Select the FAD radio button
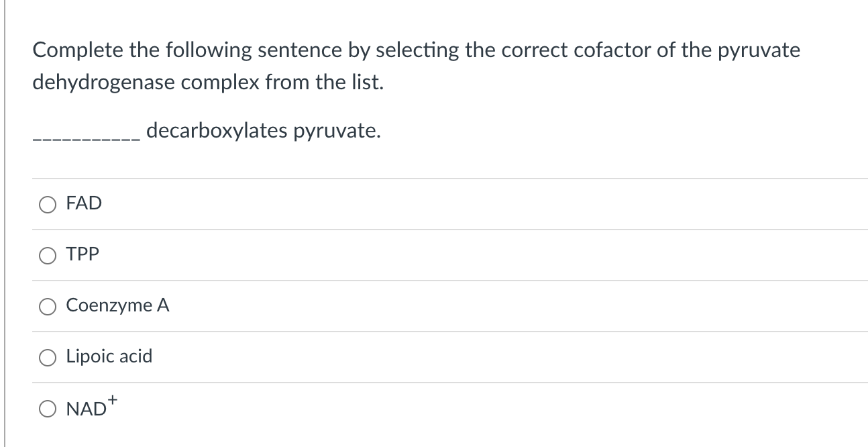Viewport: 868px width, 447px height. point(48,204)
